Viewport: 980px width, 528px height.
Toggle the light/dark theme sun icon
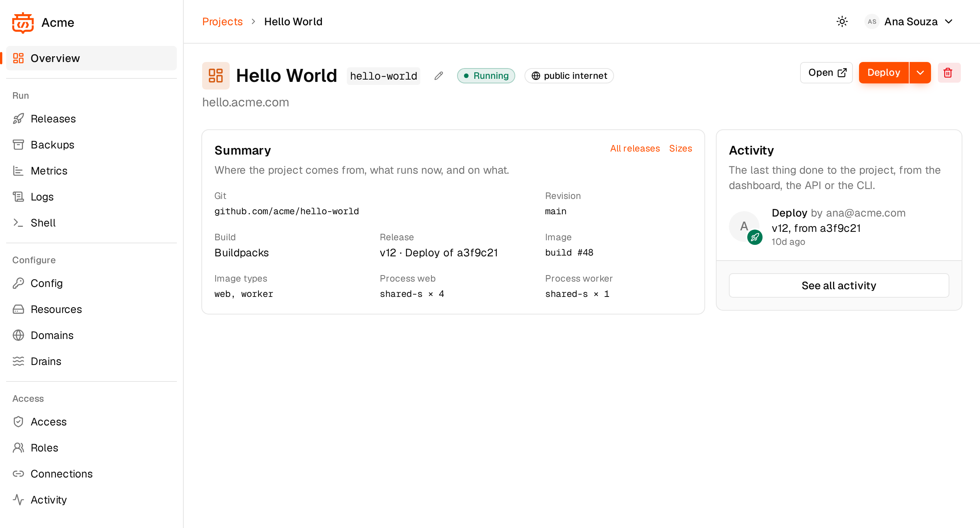pos(842,21)
